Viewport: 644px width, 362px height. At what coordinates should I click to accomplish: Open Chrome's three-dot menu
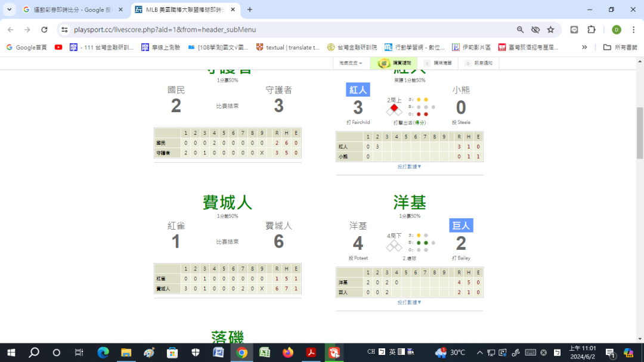[633, 30]
